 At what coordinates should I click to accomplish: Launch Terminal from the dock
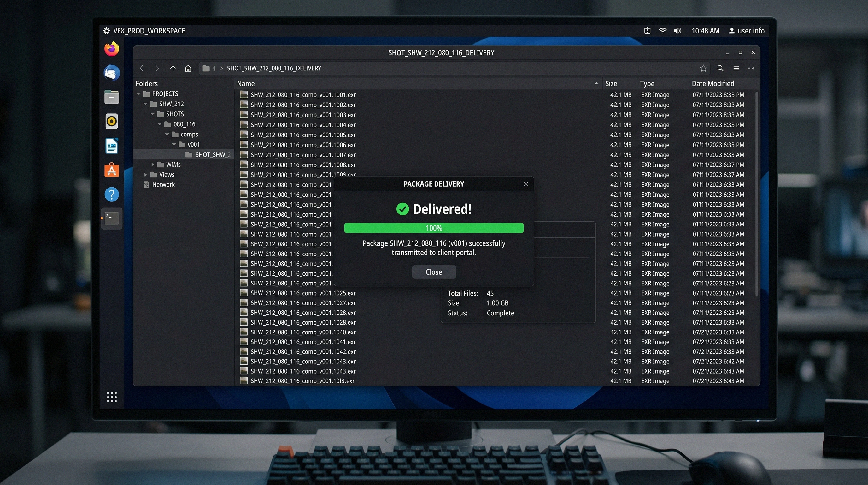(112, 218)
